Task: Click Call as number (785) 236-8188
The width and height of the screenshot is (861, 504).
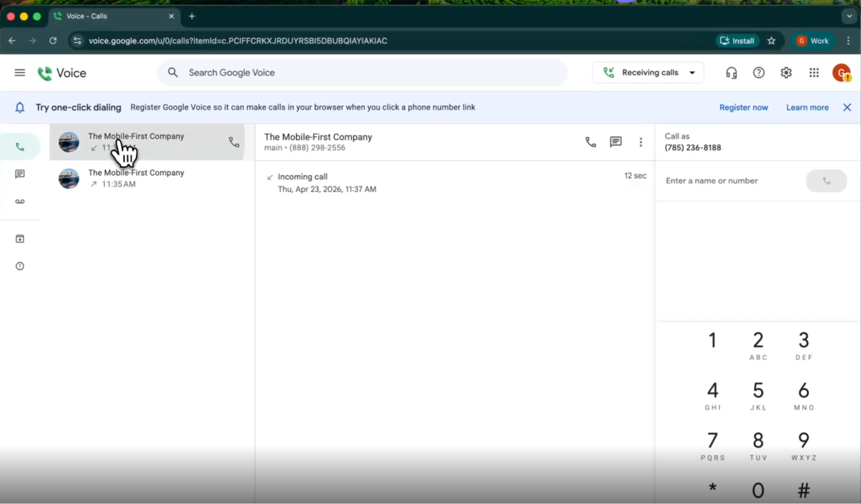Action: click(693, 148)
